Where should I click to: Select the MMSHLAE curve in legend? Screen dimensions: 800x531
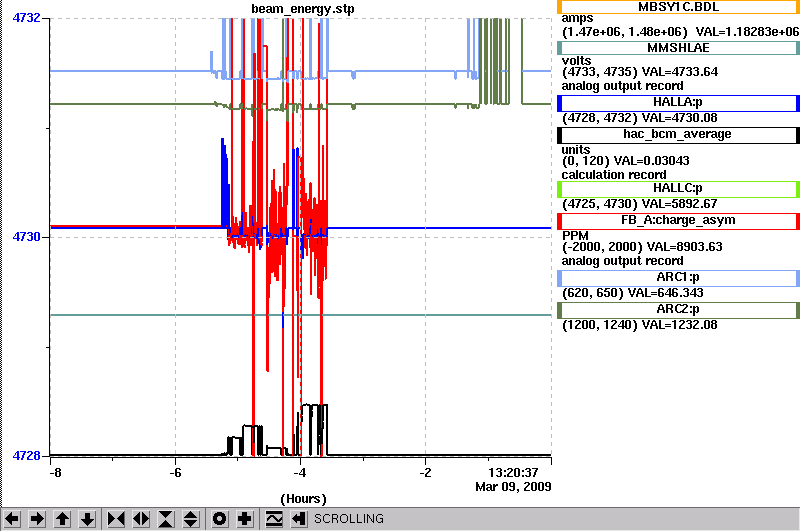click(678, 48)
